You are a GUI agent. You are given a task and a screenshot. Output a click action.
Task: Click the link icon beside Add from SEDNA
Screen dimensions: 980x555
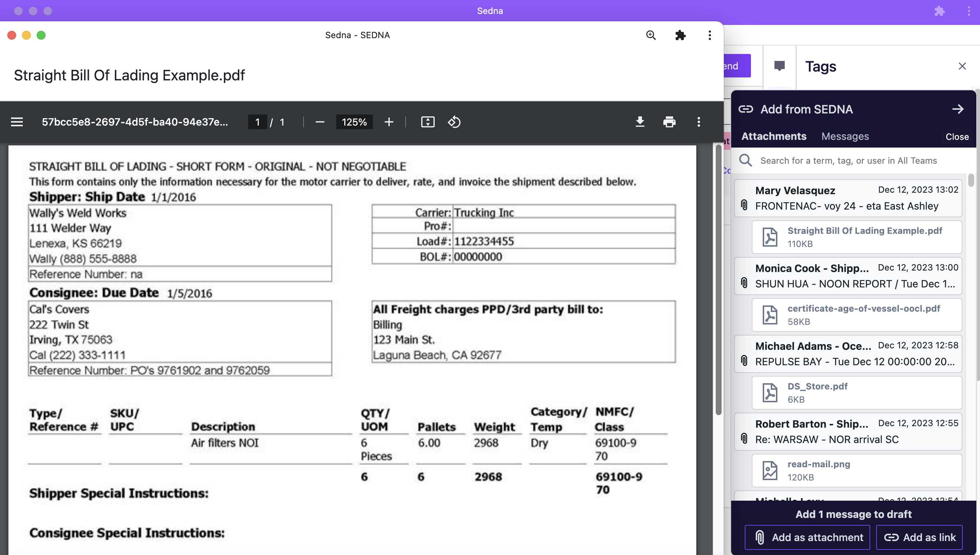745,109
